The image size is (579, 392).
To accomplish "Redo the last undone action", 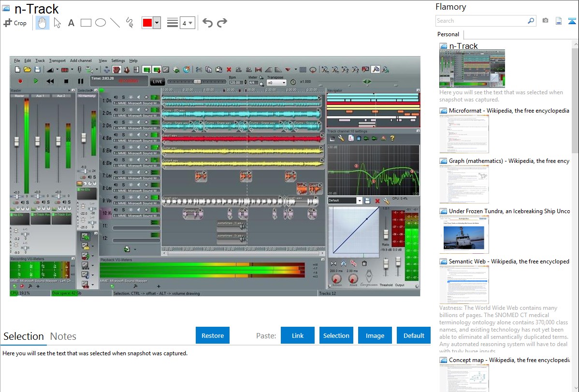I will pos(222,23).
